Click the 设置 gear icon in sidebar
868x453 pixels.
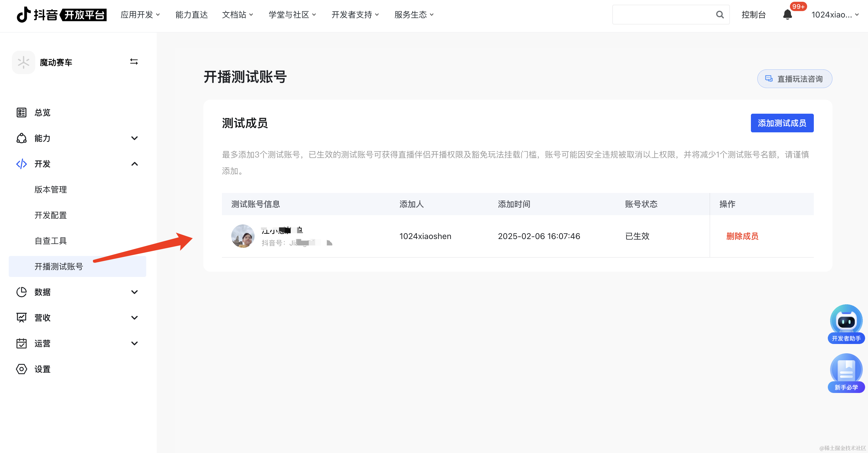point(22,369)
